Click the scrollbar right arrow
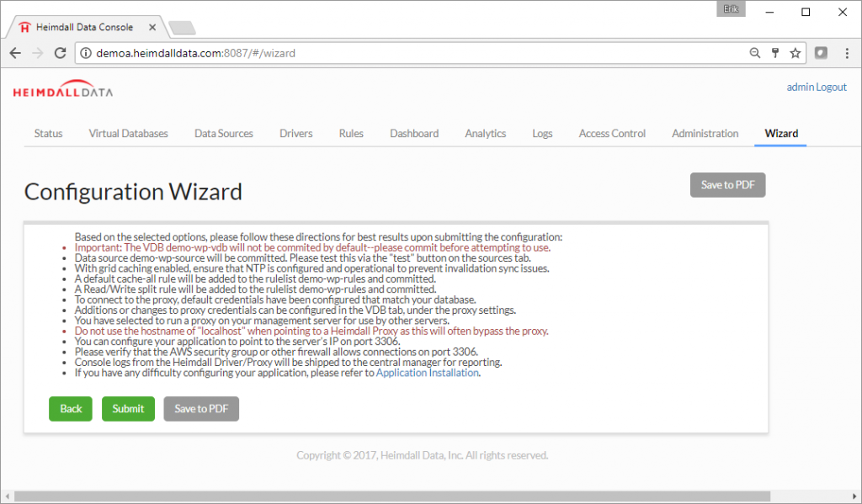This screenshot has width=862, height=504. tap(854, 497)
